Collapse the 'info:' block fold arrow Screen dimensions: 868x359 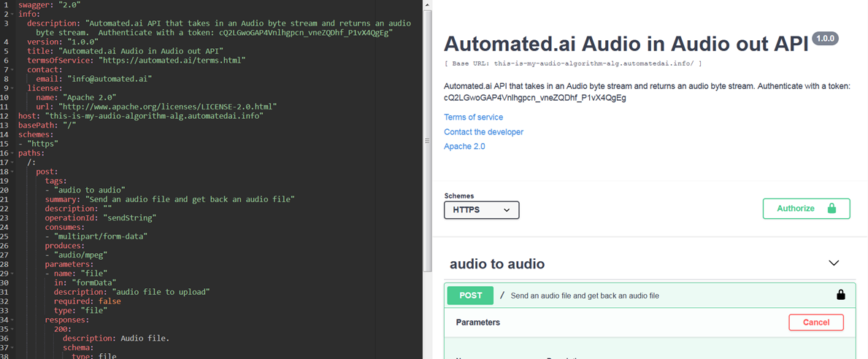coord(13,14)
